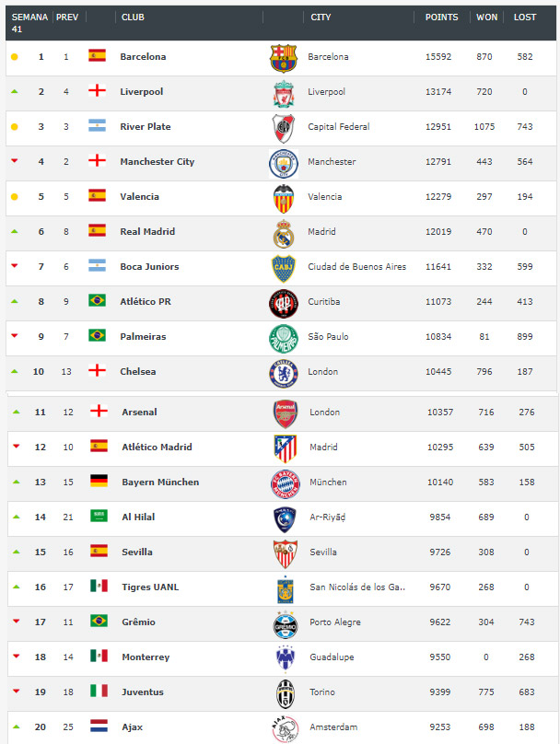Click the Ajax club logo
This screenshot has height=744, width=560.
coord(286,729)
